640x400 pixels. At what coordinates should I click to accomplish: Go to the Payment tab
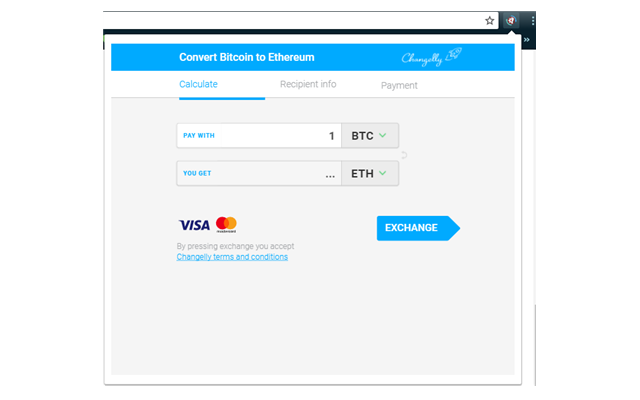(399, 85)
